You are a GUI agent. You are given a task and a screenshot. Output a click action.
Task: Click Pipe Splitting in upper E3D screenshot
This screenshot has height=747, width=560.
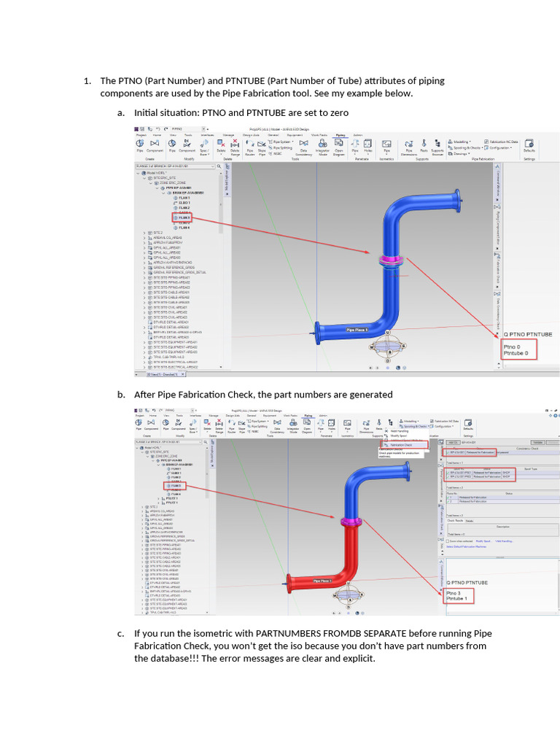tap(281, 147)
